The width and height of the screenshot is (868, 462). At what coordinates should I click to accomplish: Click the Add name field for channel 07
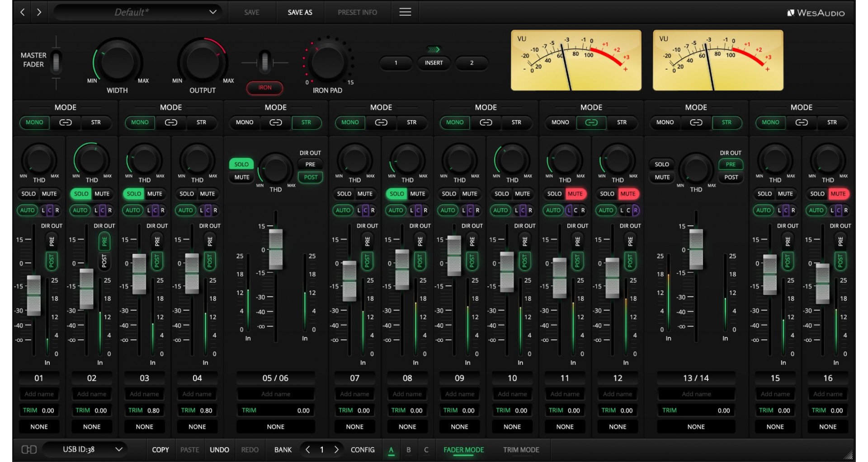point(355,394)
